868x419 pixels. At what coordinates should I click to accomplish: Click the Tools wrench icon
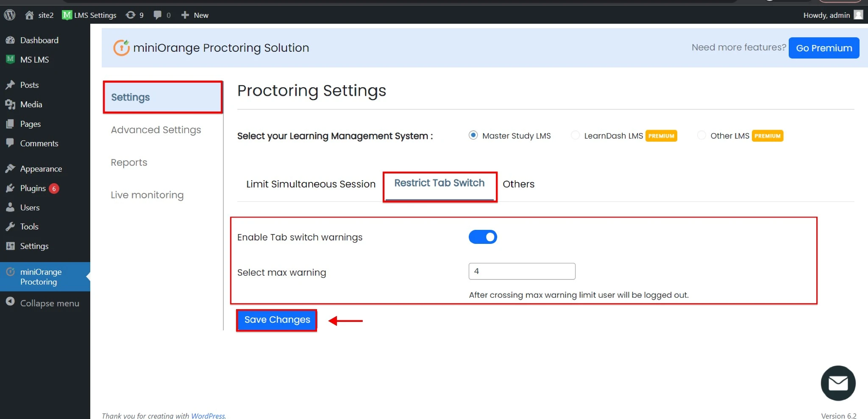click(10, 226)
